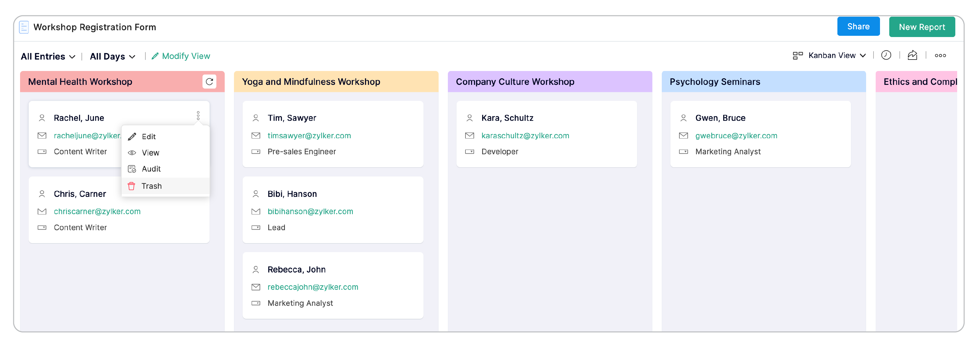Image resolution: width=980 pixels, height=349 pixels.
Task: Click person icon on Kara, Schultz card
Action: 469,118
